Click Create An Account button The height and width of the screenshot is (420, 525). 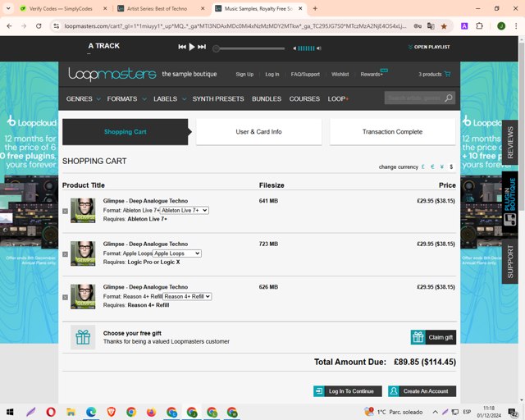422,391
